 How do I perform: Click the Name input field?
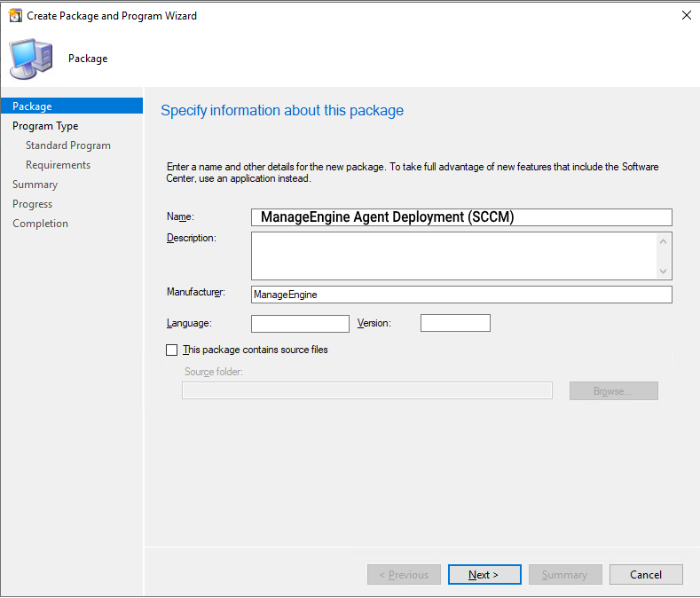(x=461, y=217)
